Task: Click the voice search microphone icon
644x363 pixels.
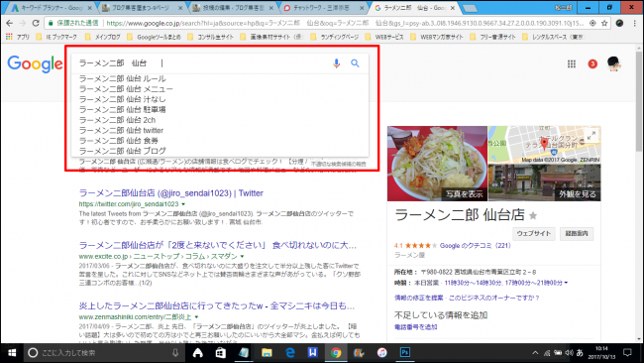Action: (x=337, y=63)
